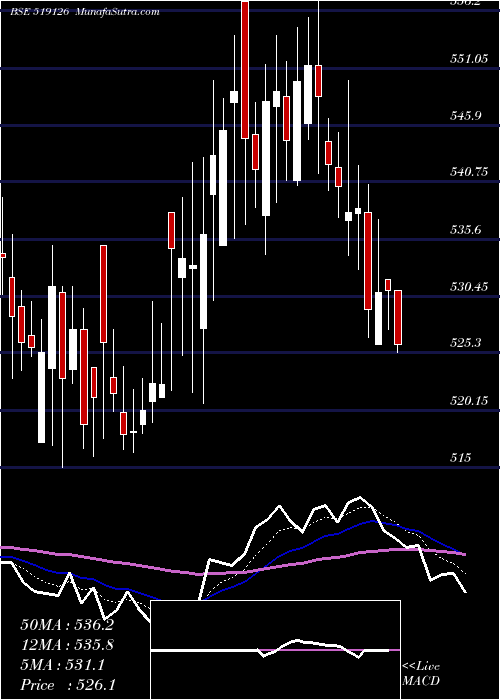Click the MunafaSutra.com watermark text
This screenshot has height=700, width=500.
pyautogui.click(x=117, y=12)
